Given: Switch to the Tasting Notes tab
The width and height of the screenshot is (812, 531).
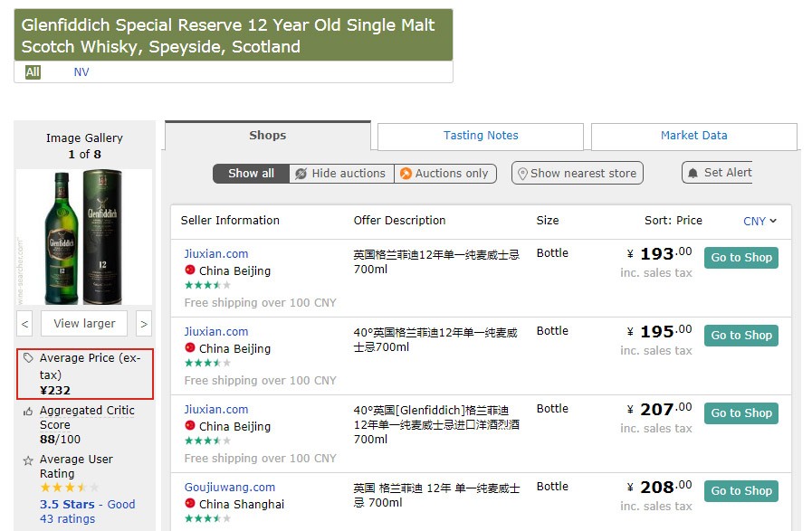Looking at the screenshot, I should [481, 136].
